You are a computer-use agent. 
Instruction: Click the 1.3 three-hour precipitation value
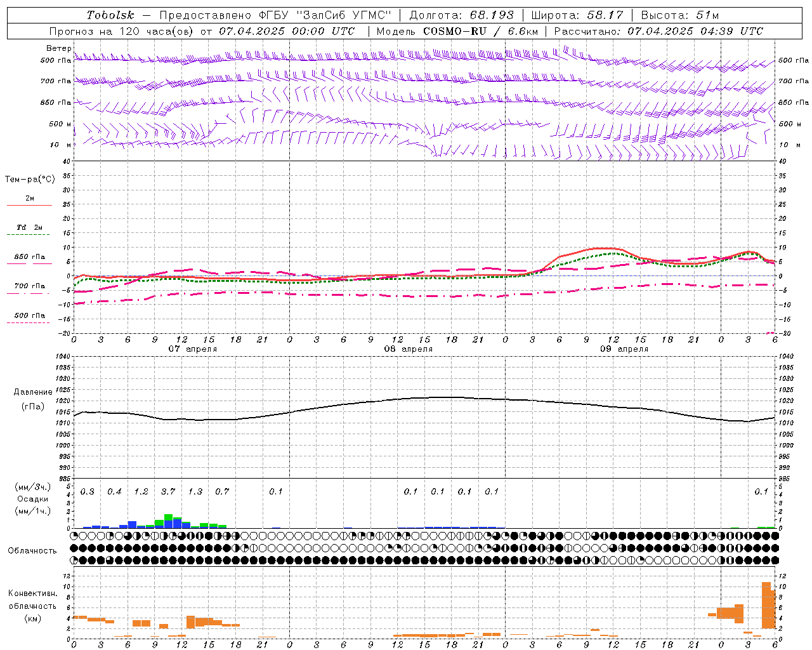click(x=195, y=491)
